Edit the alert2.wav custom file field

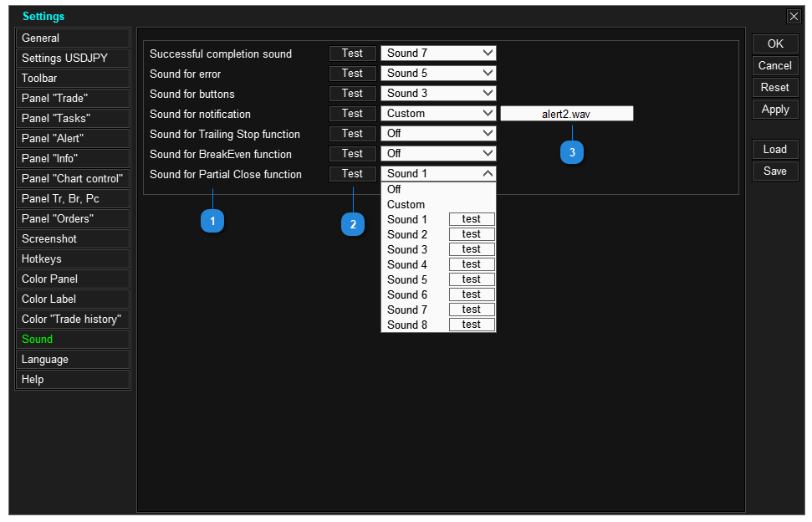[x=566, y=114]
